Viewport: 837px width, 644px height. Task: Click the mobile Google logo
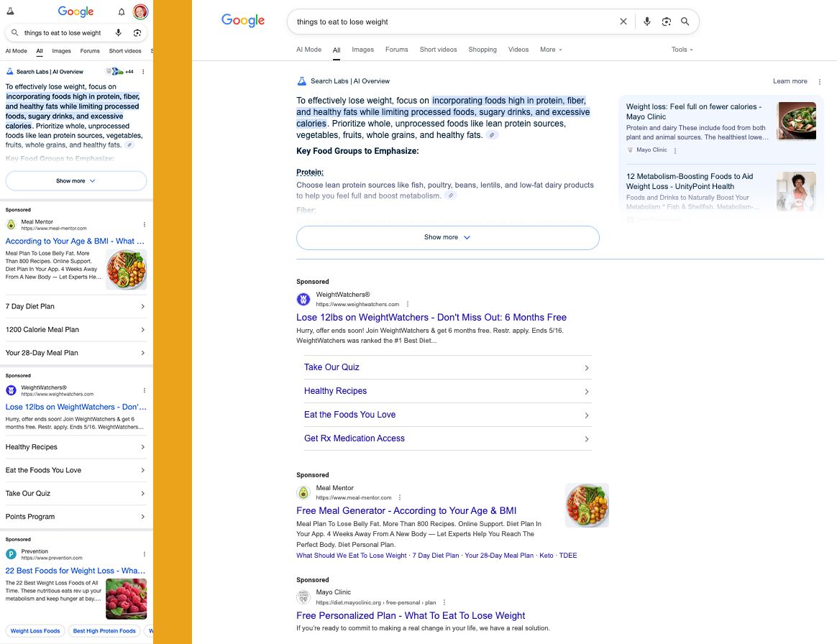76,11
